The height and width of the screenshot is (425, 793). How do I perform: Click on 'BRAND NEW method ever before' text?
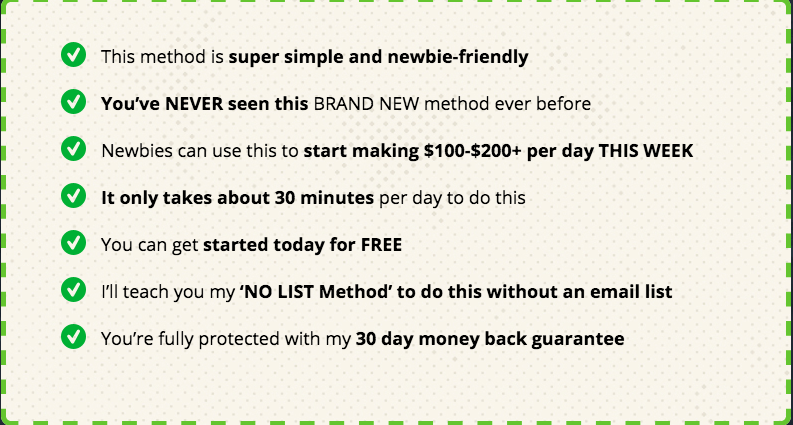point(452,104)
